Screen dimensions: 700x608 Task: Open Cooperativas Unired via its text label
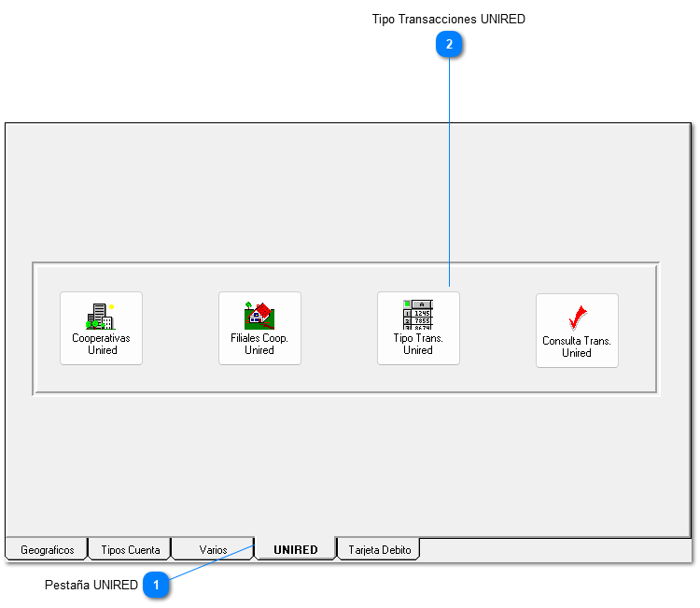coord(102,345)
